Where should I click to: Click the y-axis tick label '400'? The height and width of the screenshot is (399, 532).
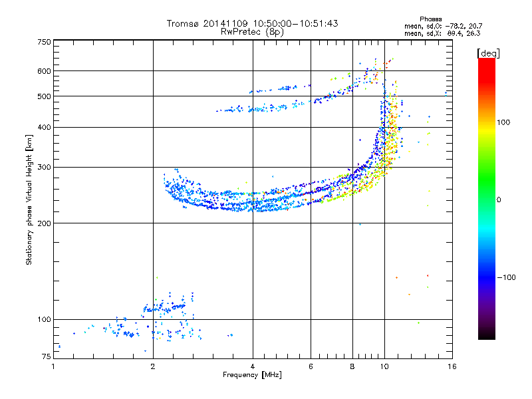point(44,127)
